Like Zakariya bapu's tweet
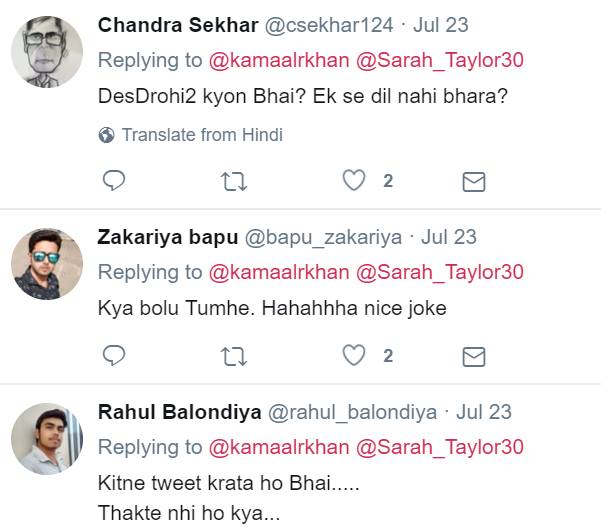601x529 pixels. point(354,355)
